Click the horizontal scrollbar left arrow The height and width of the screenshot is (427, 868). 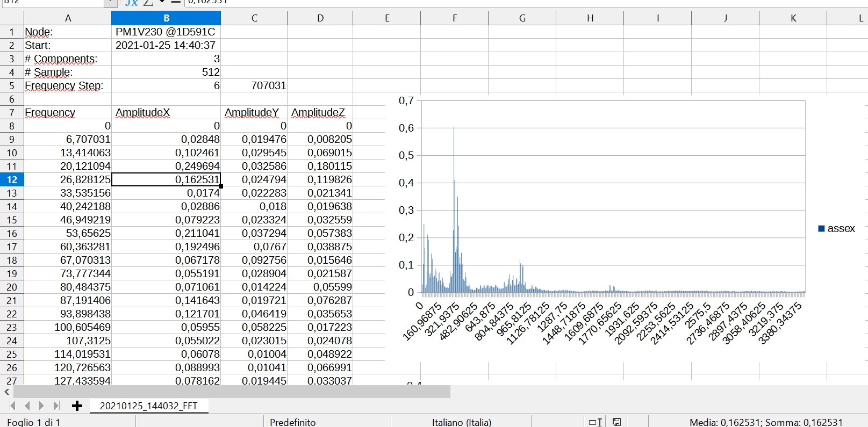pyautogui.click(x=6, y=392)
